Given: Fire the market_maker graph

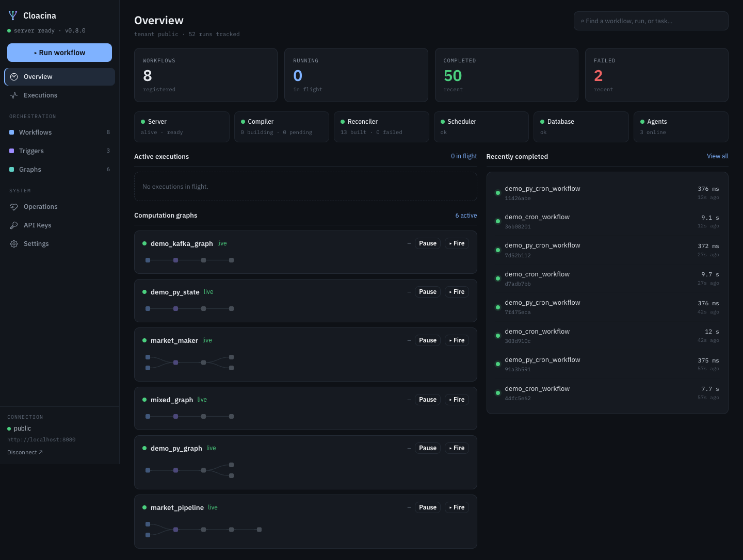Looking at the screenshot, I should pyautogui.click(x=457, y=340).
